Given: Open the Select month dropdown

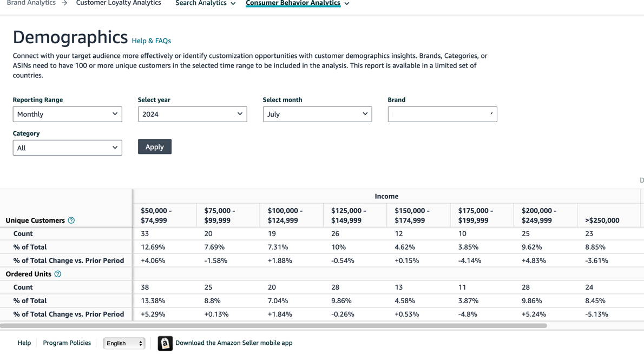Looking at the screenshot, I should 317,114.
